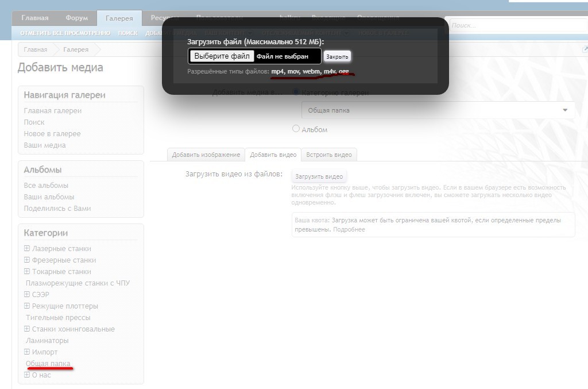Click the Подробнее quota link
Image resolution: width=588 pixels, height=389 pixels.
click(349, 229)
